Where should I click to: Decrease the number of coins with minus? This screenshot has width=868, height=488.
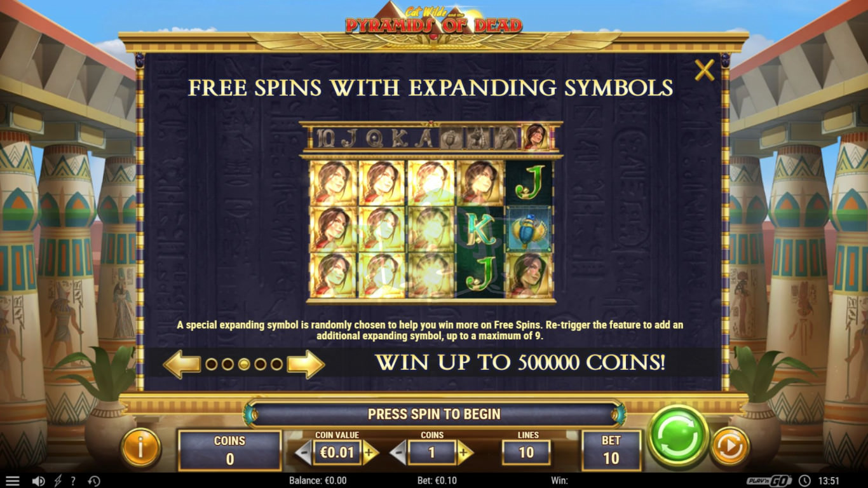click(x=399, y=453)
